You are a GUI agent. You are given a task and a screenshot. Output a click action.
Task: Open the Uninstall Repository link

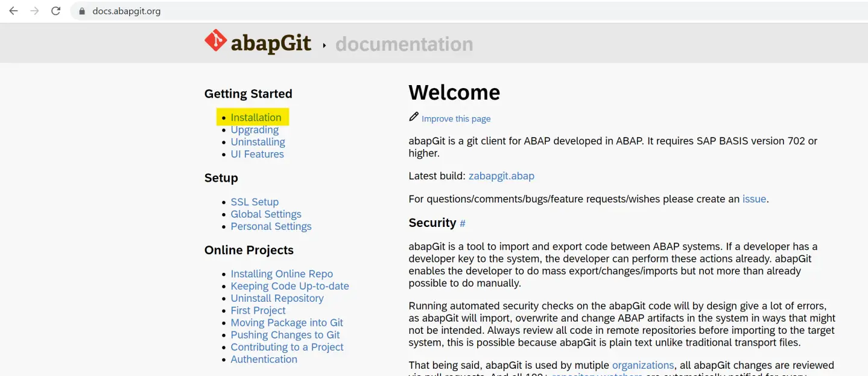[277, 298]
